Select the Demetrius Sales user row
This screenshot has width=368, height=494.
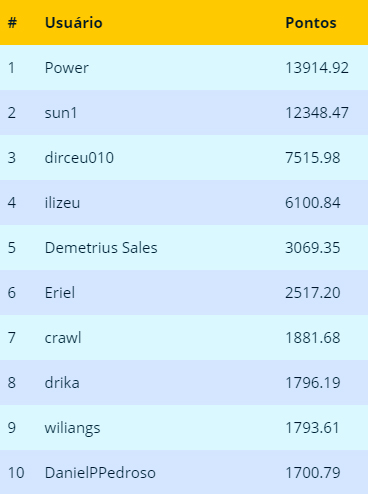pos(184,248)
